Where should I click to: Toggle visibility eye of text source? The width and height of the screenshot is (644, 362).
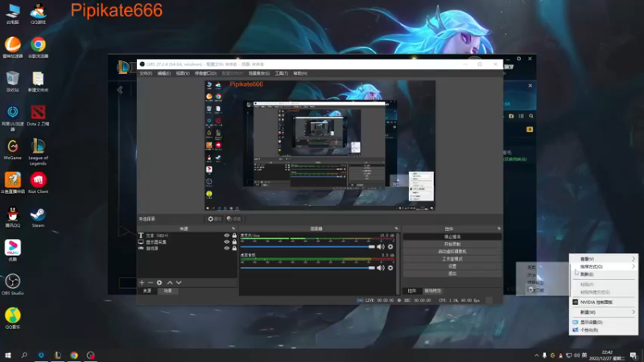pyautogui.click(x=226, y=236)
